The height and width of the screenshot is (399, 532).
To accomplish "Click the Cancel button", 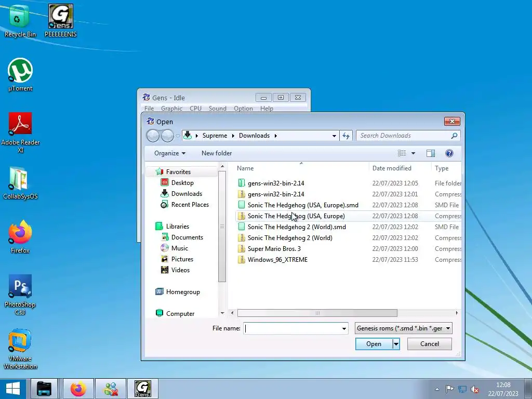I will tap(430, 344).
